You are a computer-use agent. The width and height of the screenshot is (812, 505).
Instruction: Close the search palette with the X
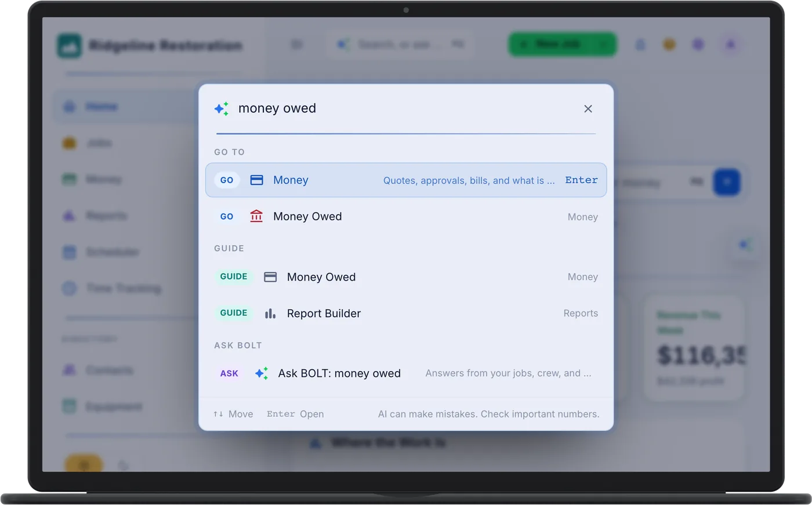click(x=588, y=109)
